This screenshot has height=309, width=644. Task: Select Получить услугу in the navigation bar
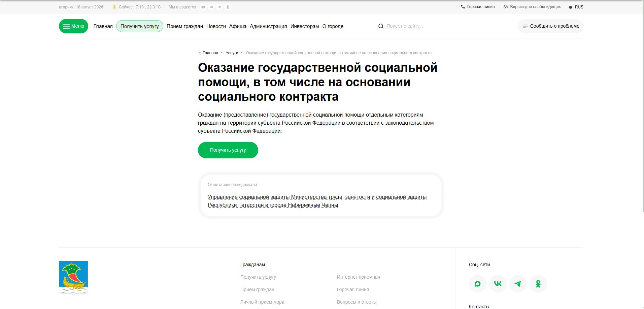click(x=140, y=26)
